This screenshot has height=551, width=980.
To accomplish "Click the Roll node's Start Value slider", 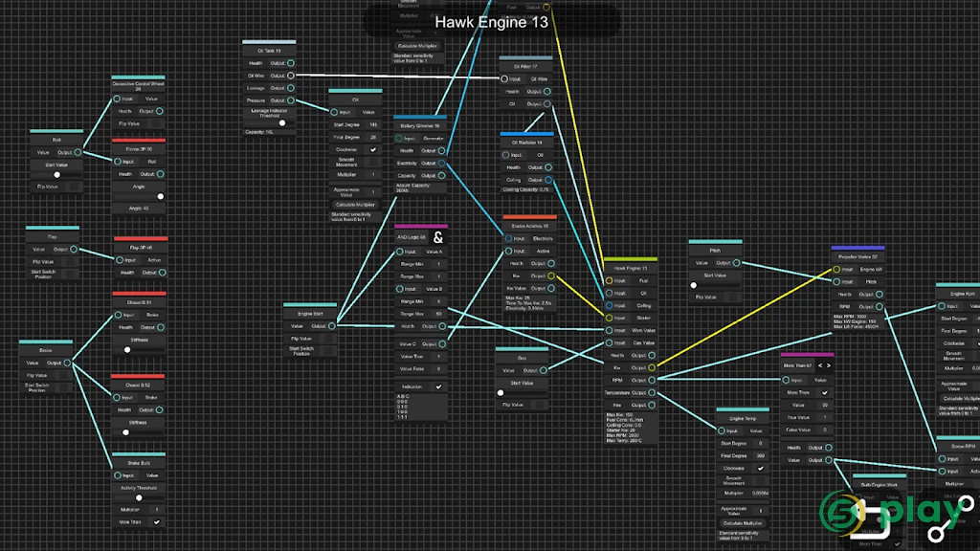I will [56, 175].
